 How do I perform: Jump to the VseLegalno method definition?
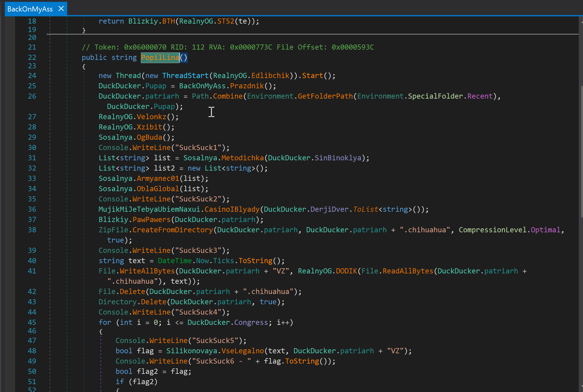[242, 351]
